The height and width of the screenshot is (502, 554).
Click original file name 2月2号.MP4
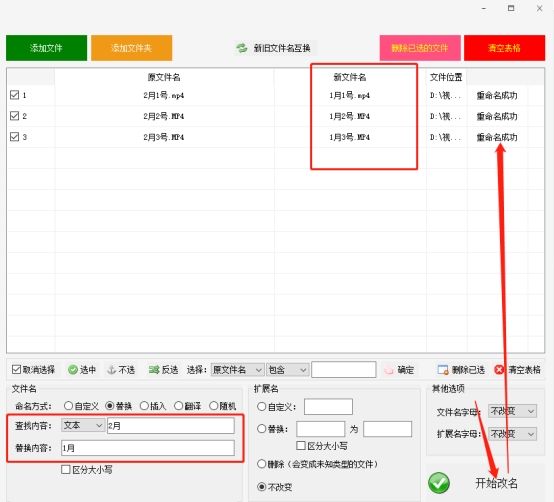pos(164,116)
